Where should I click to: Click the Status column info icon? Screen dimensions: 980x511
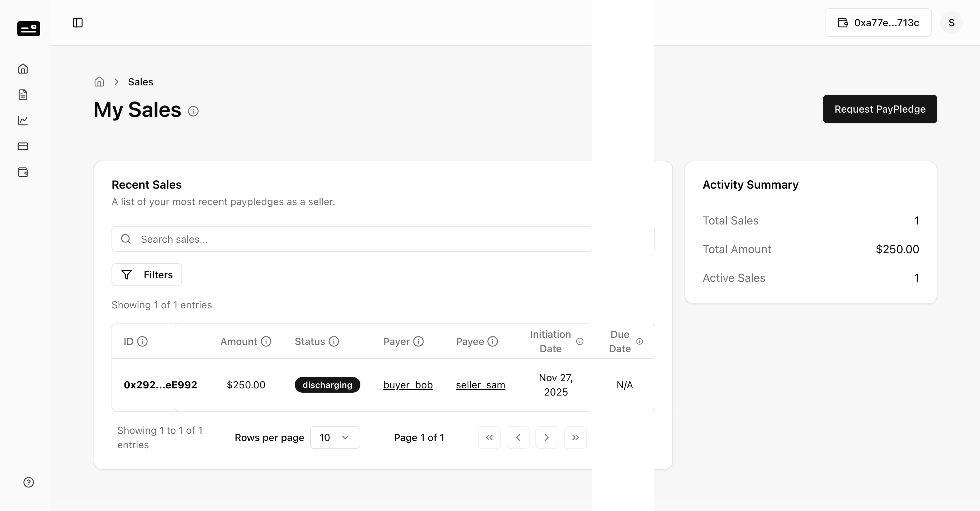(333, 341)
